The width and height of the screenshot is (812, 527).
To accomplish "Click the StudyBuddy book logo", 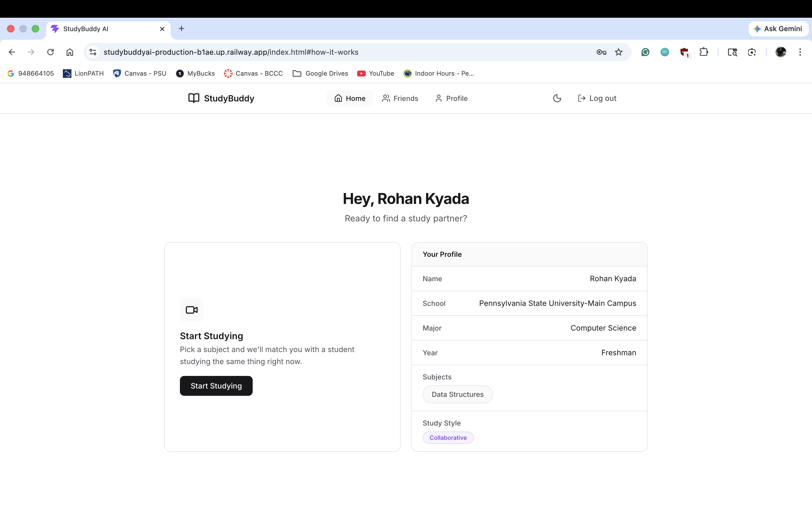I will 194,98.
